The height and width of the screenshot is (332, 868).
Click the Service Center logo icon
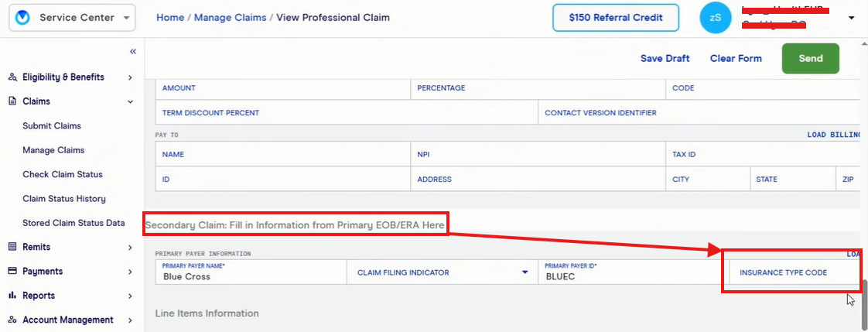tap(22, 18)
